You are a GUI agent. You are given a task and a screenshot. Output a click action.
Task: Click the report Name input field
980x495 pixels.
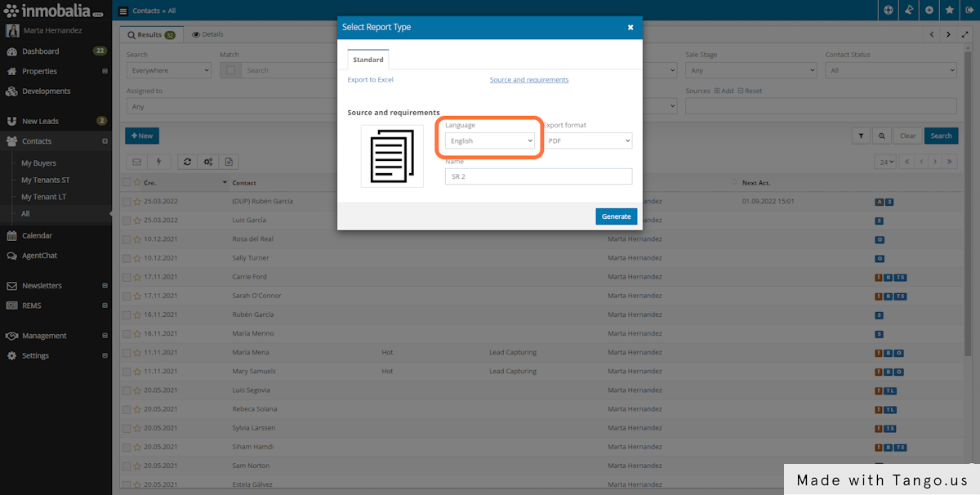[x=538, y=176]
